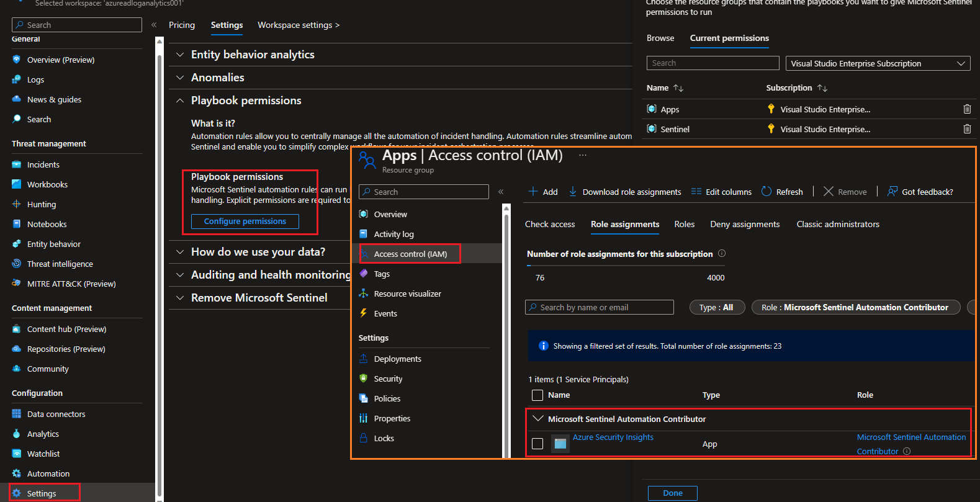The height and width of the screenshot is (502, 980).
Task: Click the Workbooks icon
Action: click(x=17, y=184)
